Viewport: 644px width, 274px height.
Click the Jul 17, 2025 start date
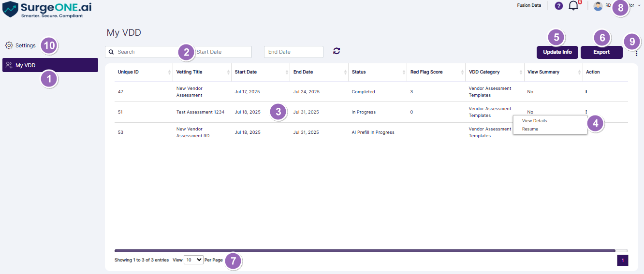pyautogui.click(x=248, y=92)
